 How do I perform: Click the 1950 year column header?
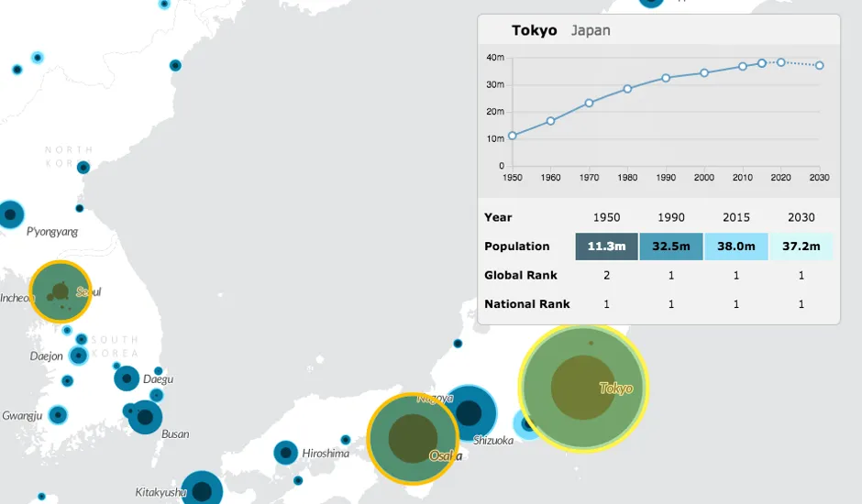tap(606, 217)
